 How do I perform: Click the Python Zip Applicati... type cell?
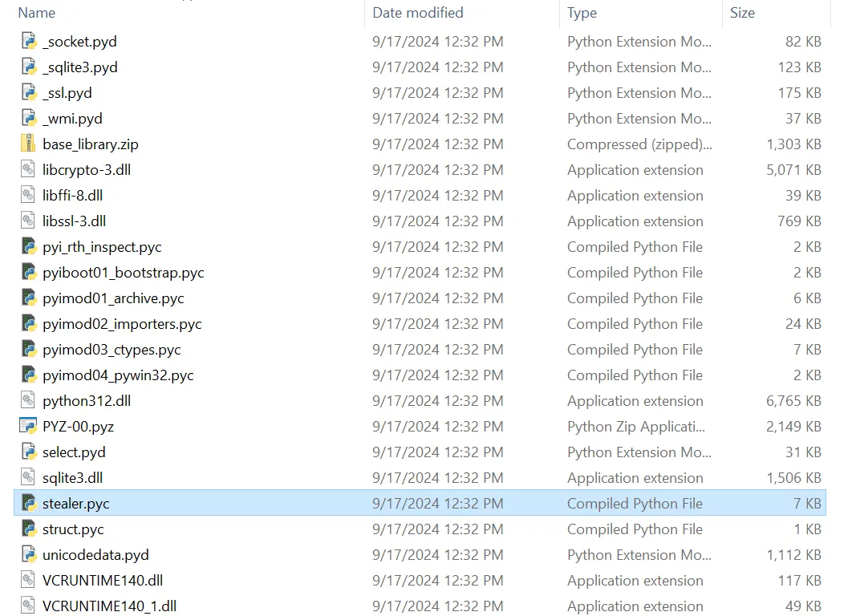coord(636,427)
